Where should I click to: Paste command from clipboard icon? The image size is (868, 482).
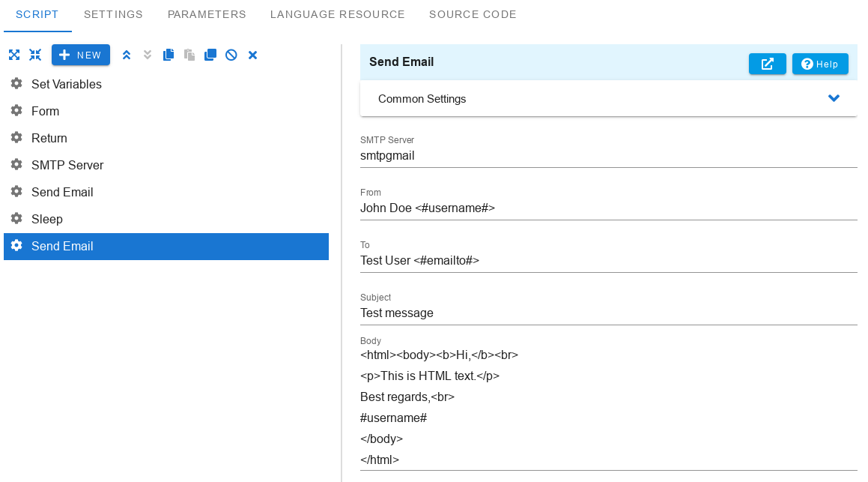[189, 55]
